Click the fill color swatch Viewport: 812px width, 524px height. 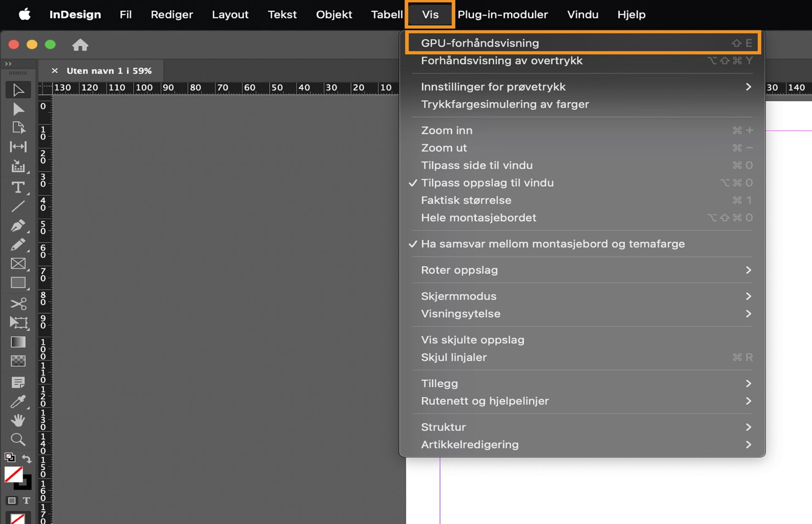click(x=13, y=474)
